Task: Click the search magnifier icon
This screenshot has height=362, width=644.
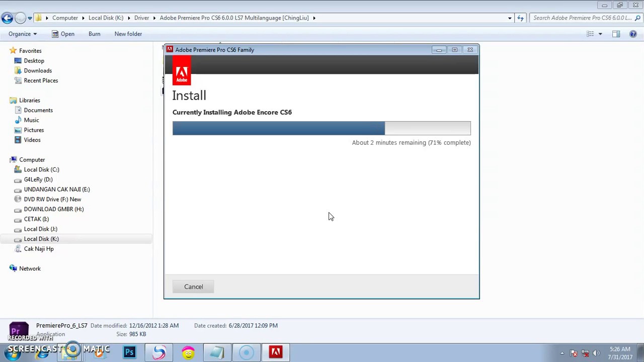Action: pyautogui.click(x=638, y=18)
